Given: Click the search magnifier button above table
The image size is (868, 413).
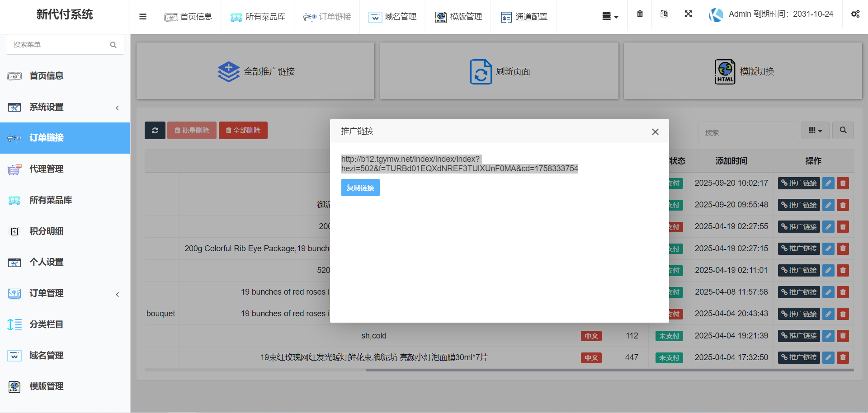Looking at the screenshot, I should click(x=843, y=130).
